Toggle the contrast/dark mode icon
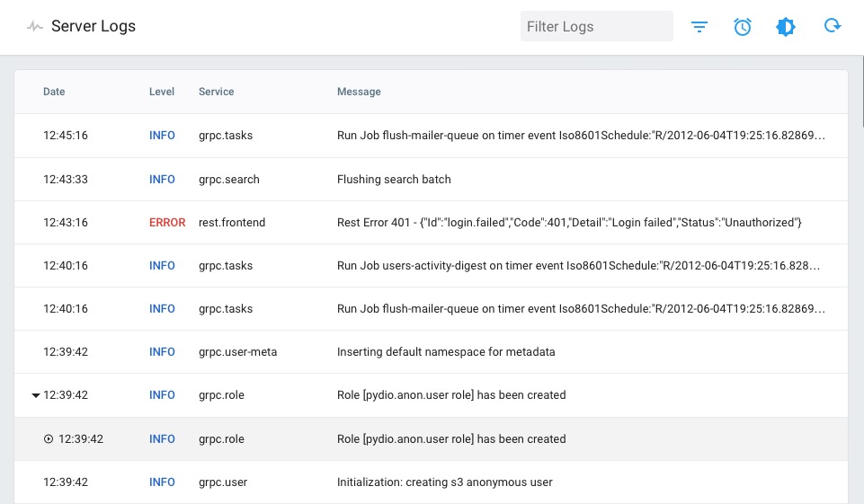The height and width of the screenshot is (504, 864). click(786, 26)
